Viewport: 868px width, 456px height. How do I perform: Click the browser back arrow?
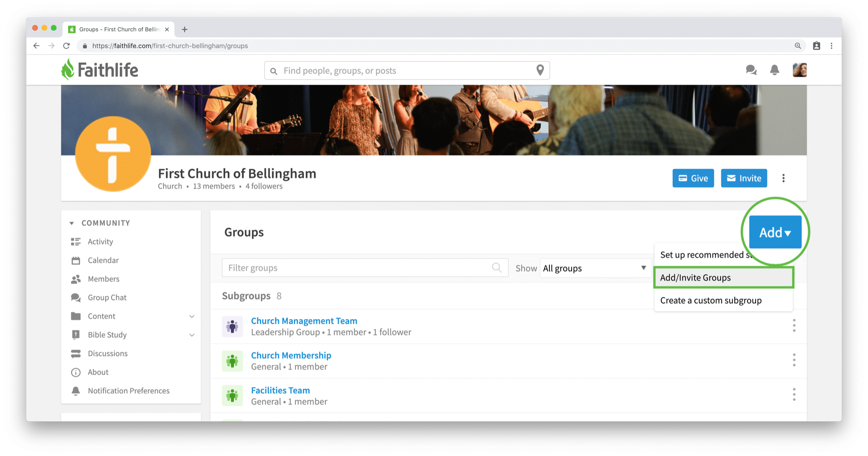click(x=36, y=46)
